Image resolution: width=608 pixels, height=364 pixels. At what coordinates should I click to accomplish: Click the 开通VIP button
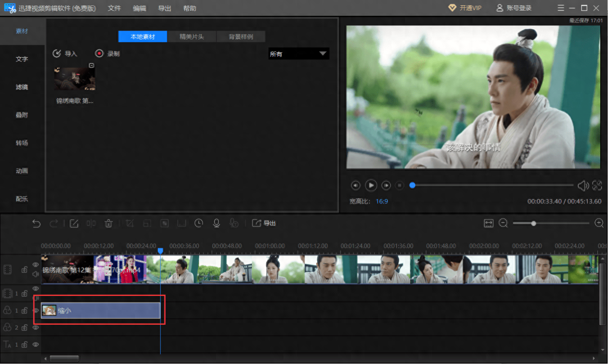coord(465,8)
